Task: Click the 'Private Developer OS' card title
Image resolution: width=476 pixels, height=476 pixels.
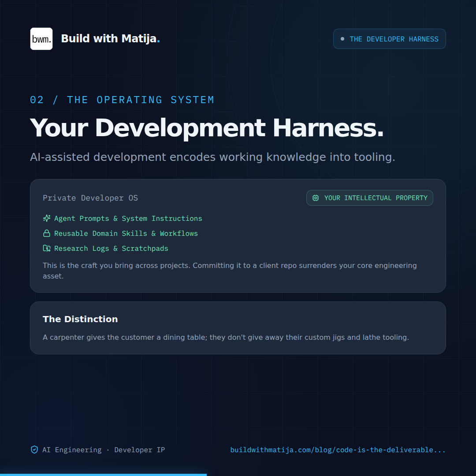Action: pos(90,198)
